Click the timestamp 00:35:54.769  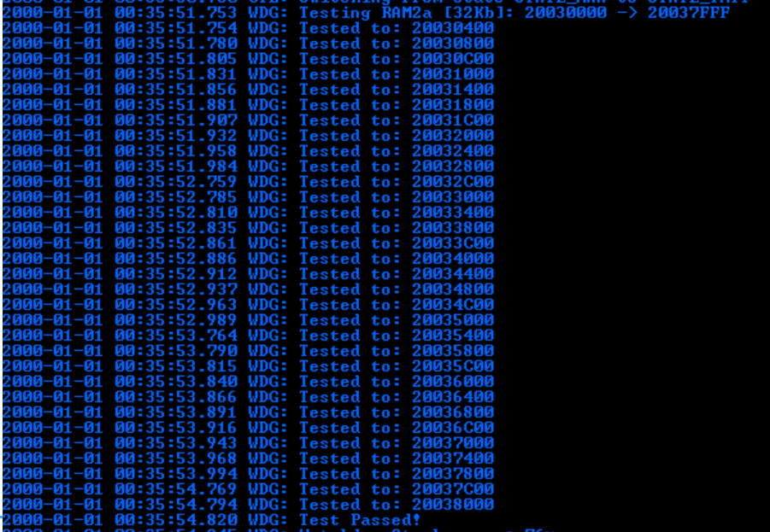(176, 488)
